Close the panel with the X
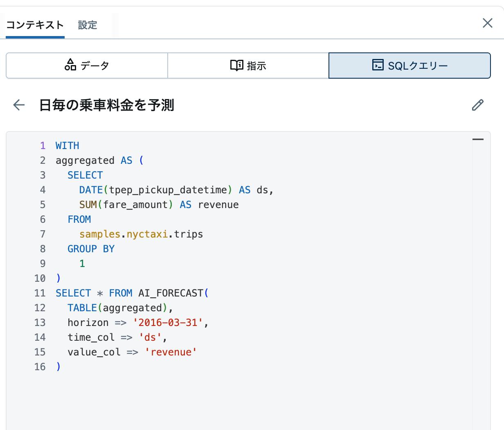Viewport: 504px width, 430px height. click(487, 23)
